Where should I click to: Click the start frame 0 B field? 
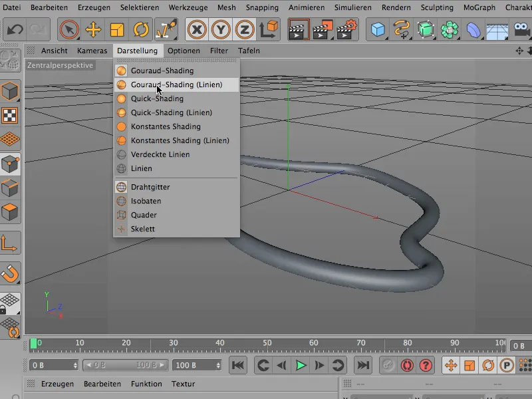click(x=54, y=365)
